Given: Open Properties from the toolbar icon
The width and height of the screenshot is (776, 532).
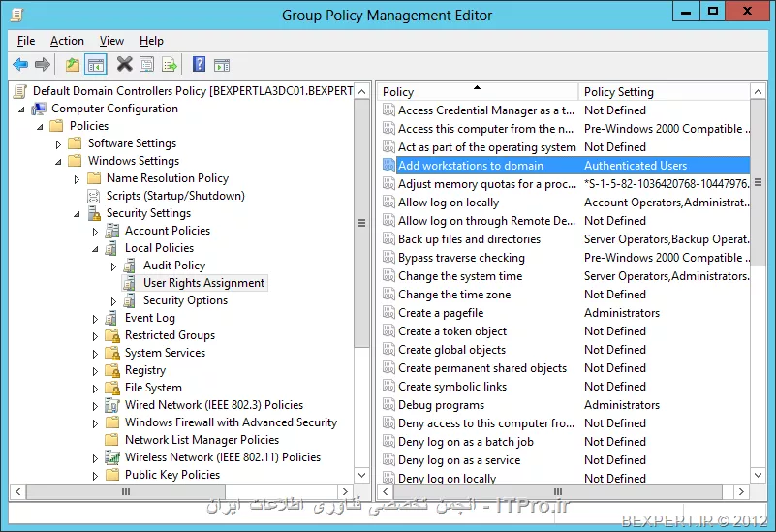Looking at the screenshot, I should [x=146, y=65].
